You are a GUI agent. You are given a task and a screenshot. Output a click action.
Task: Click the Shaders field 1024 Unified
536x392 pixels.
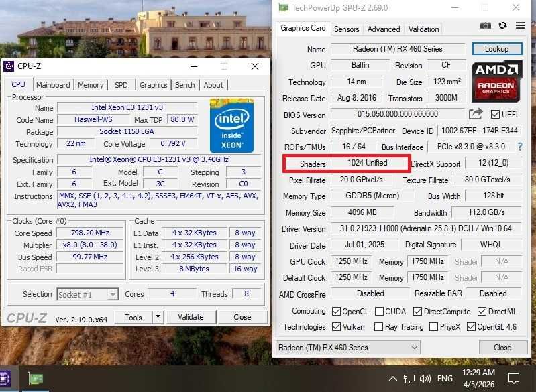(370, 163)
